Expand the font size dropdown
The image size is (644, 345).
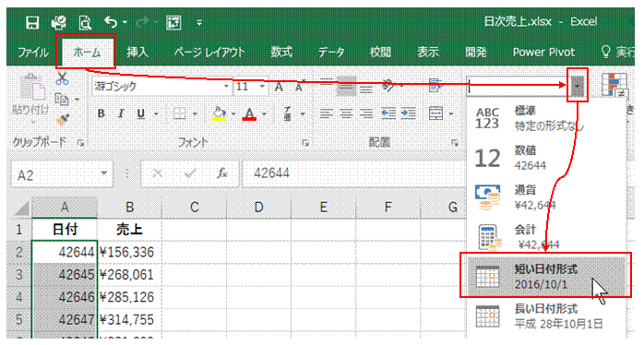(x=262, y=87)
